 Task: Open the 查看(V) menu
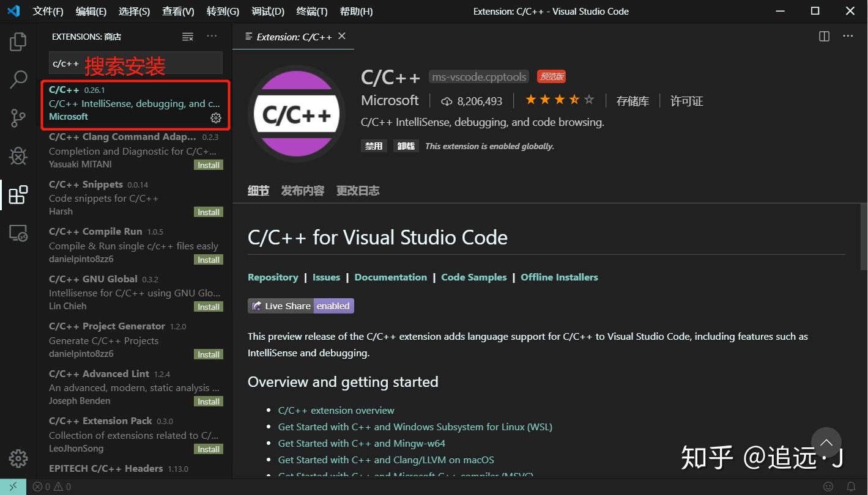[x=178, y=11]
